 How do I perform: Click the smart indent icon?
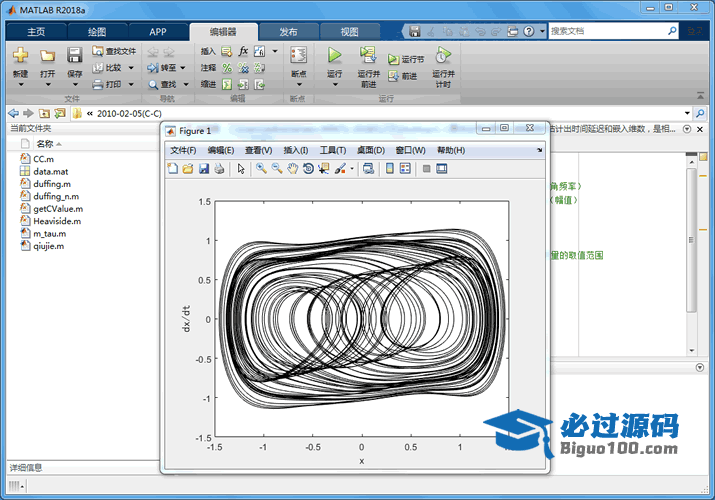tap(227, 84)
